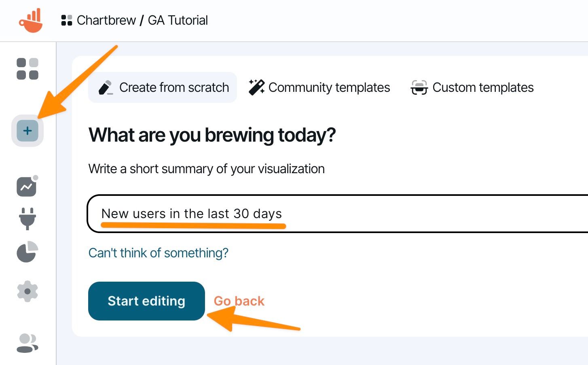
Task: Click the pencil icon on Create from scratch
Action: coord(106,87)
